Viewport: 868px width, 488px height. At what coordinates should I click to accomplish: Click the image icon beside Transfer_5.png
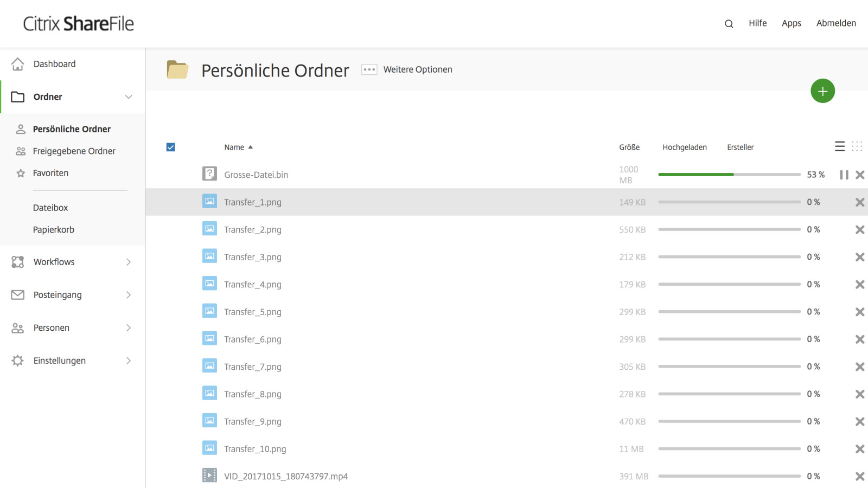click(209, 311)
